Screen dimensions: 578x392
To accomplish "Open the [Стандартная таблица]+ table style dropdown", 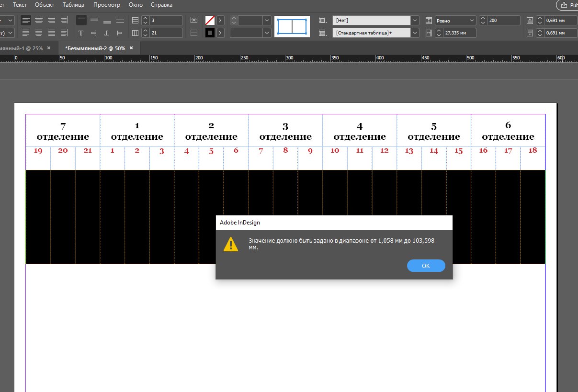I will point(415,33).
